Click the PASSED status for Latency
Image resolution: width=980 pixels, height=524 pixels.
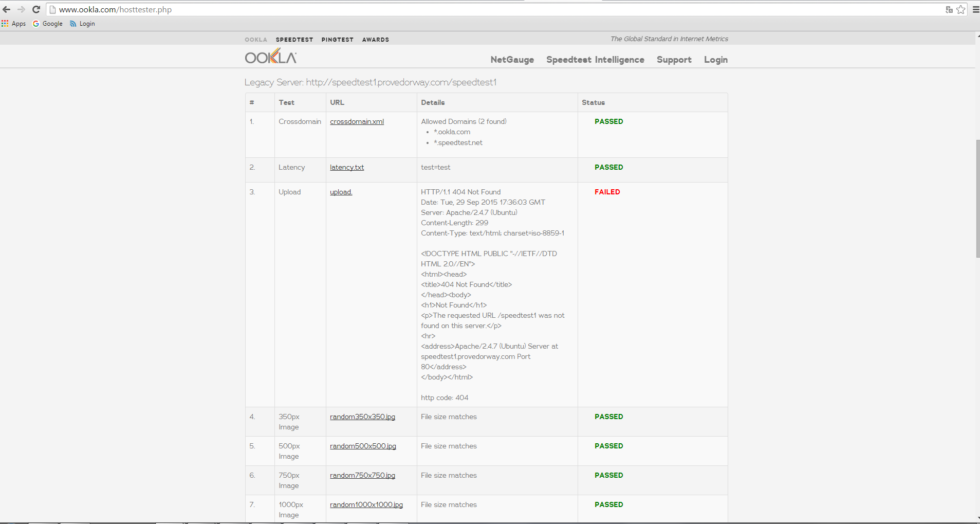tap(609, 167)
